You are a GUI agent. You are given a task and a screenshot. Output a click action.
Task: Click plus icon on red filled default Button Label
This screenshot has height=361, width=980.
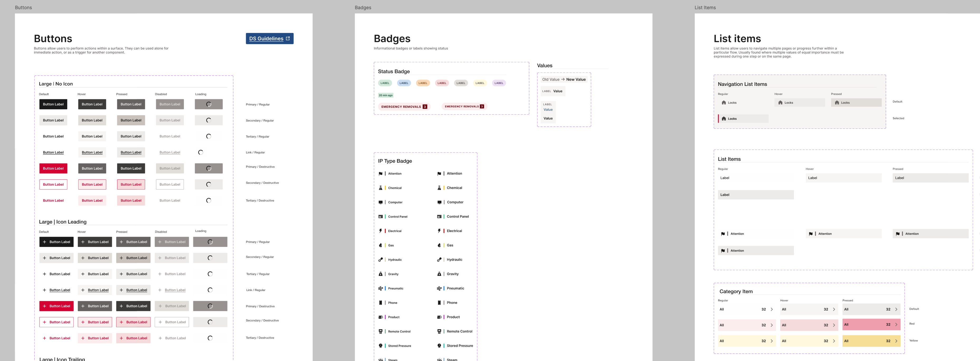45,306
